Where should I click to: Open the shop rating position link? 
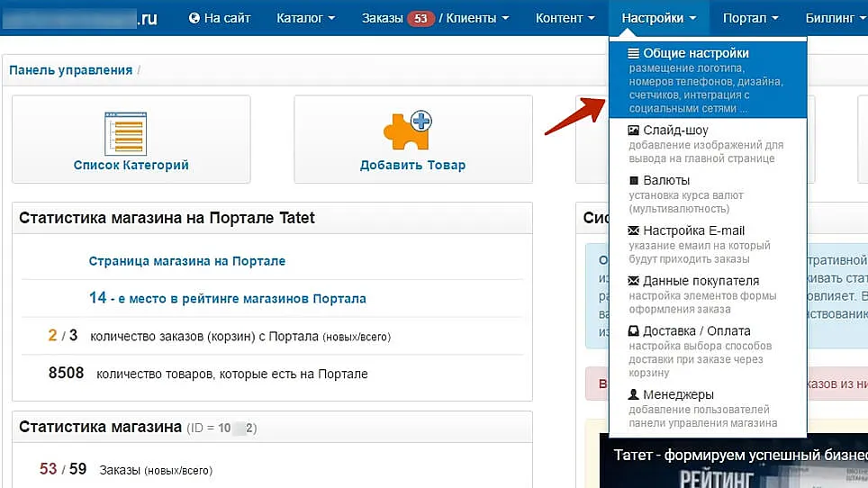click(227, 298)
